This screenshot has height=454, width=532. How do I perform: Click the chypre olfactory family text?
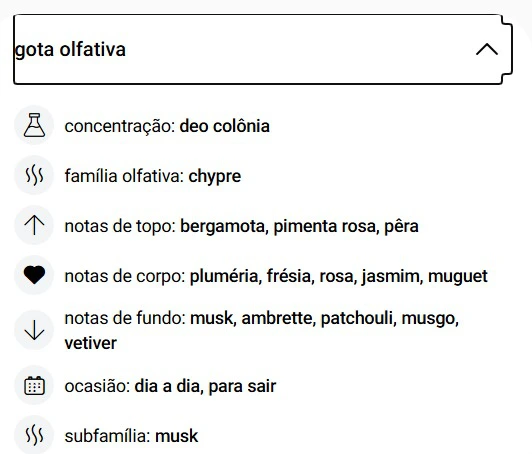(x=214, y=177)
